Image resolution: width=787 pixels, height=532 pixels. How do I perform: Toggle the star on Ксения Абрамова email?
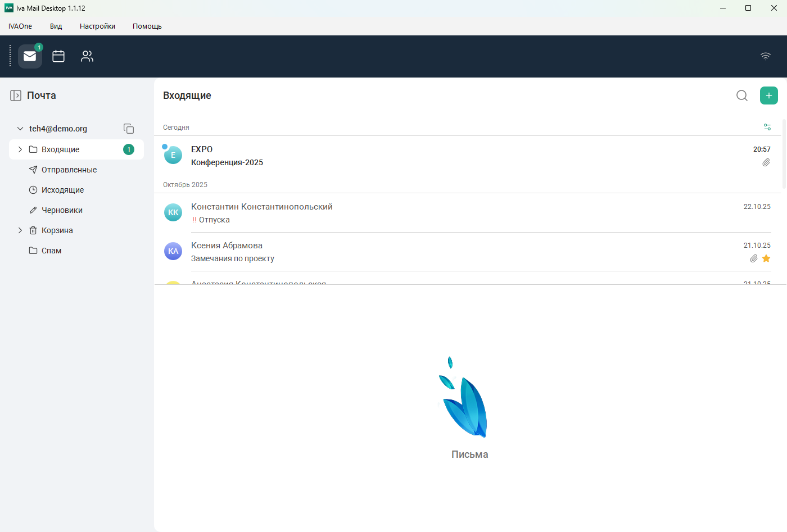pos(766,258)
